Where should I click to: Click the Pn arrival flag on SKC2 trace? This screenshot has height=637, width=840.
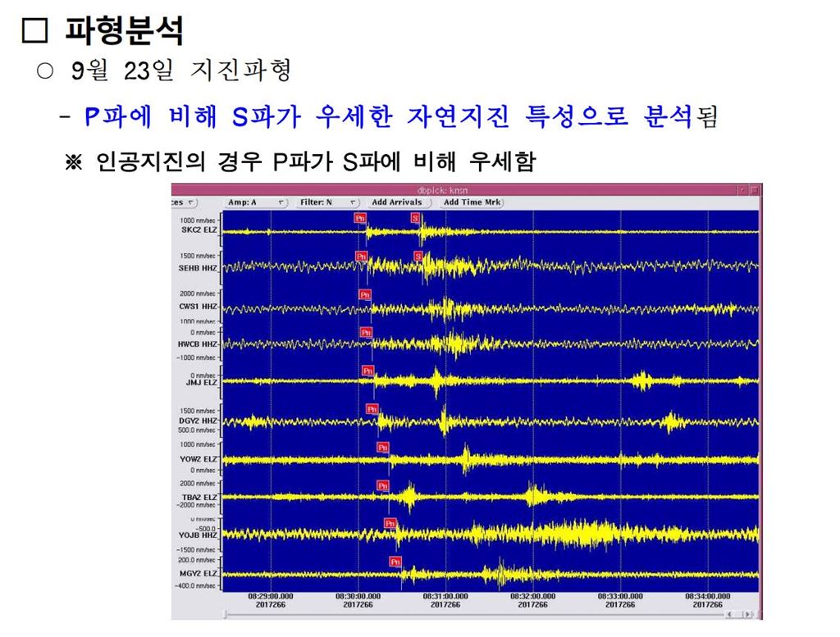point(359,218)
